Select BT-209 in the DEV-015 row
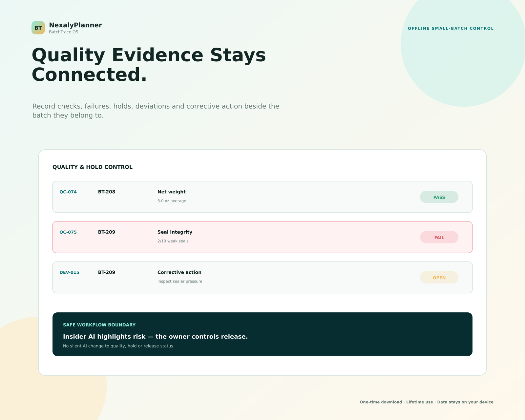 [107, 272]
